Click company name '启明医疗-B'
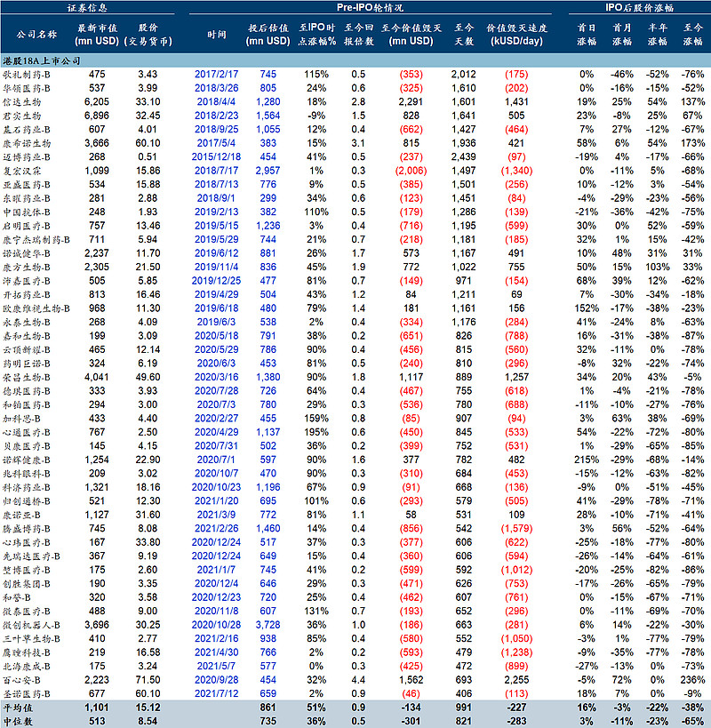Screen dimensions: 711x728 27,226
